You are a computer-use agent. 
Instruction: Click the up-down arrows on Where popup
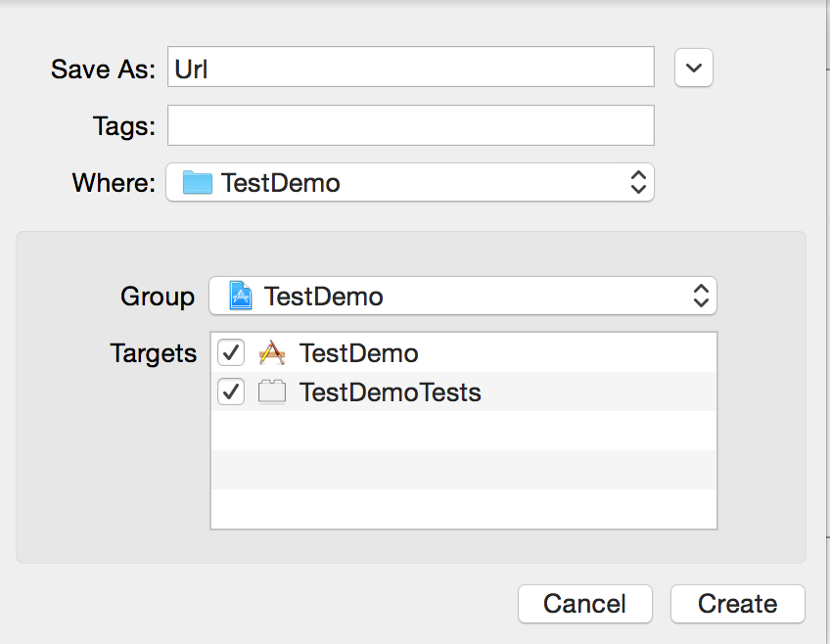pyautogui.click(x=637, y=183)
